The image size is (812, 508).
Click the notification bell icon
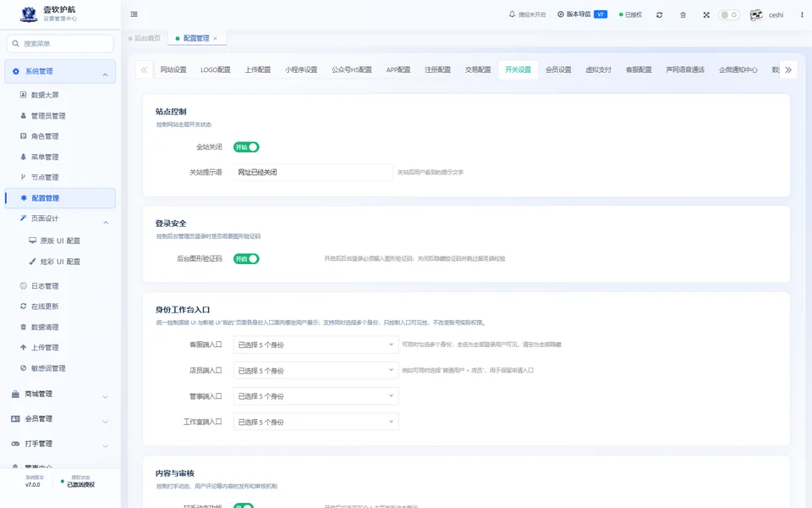[x=513, y=14]
